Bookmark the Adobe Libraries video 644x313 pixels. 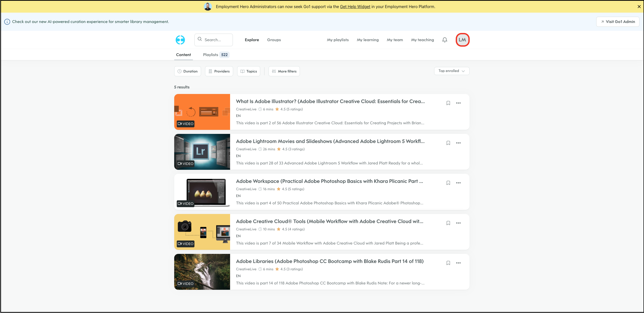tap(448, 263)
